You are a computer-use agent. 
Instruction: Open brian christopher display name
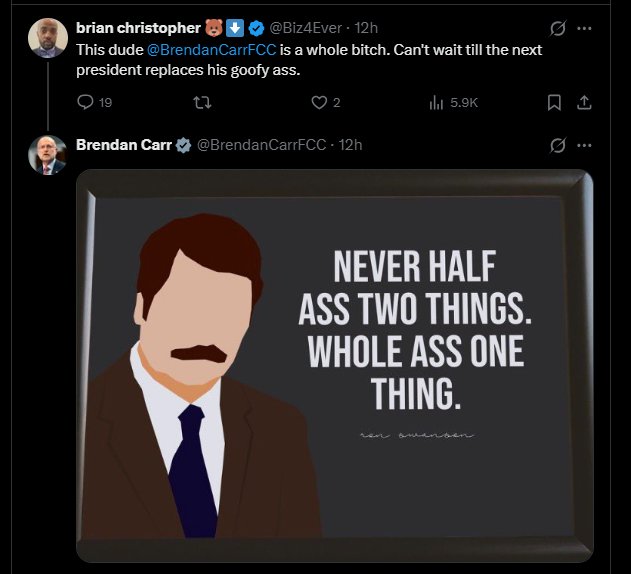(x=138, y=28)
